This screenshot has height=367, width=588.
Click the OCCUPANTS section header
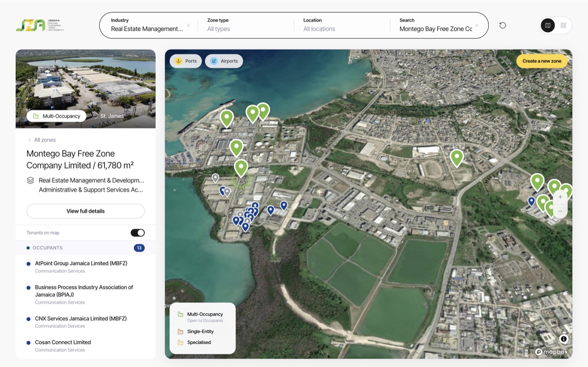(85, 248)
